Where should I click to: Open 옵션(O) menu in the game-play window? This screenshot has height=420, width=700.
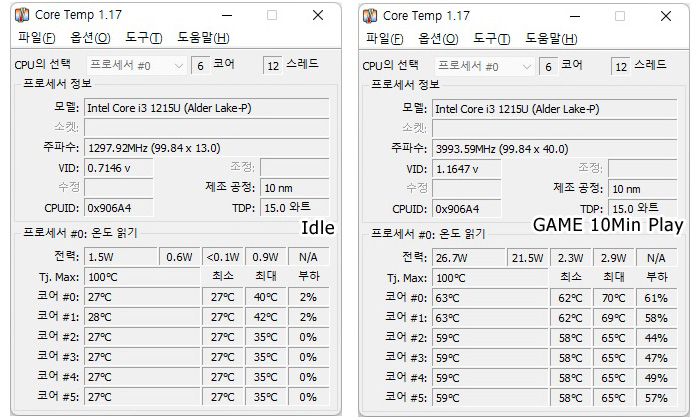[x=438, y=38]
